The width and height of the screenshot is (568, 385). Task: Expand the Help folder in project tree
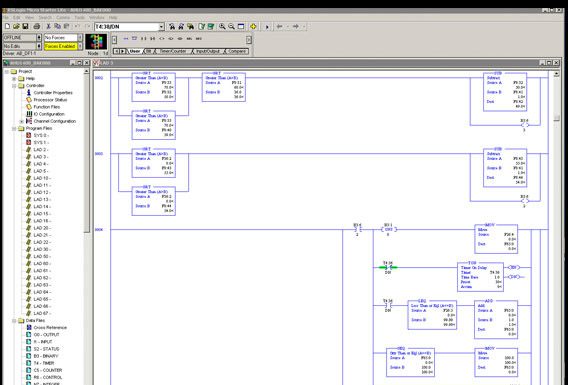tap(14, 79)
